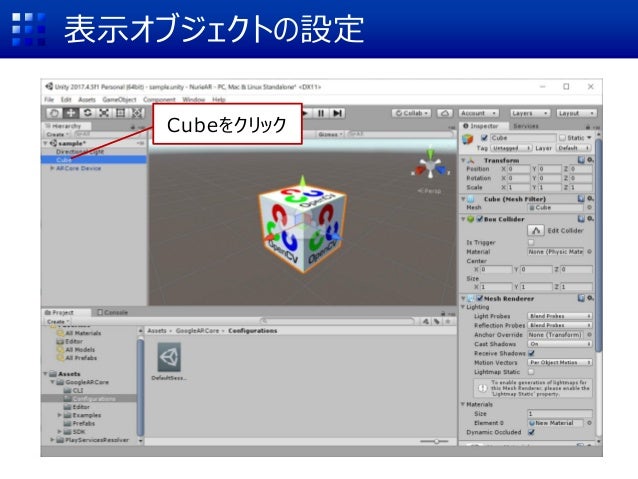Enable the Is Trigger checkbox
Image resolution: width=638 pixels, height=479 pixels.
pyautogui.click(x=531, y=242)
